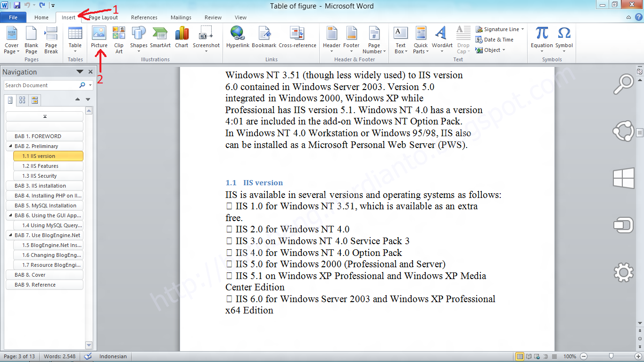Open the File tab

[x=13, y=17]
